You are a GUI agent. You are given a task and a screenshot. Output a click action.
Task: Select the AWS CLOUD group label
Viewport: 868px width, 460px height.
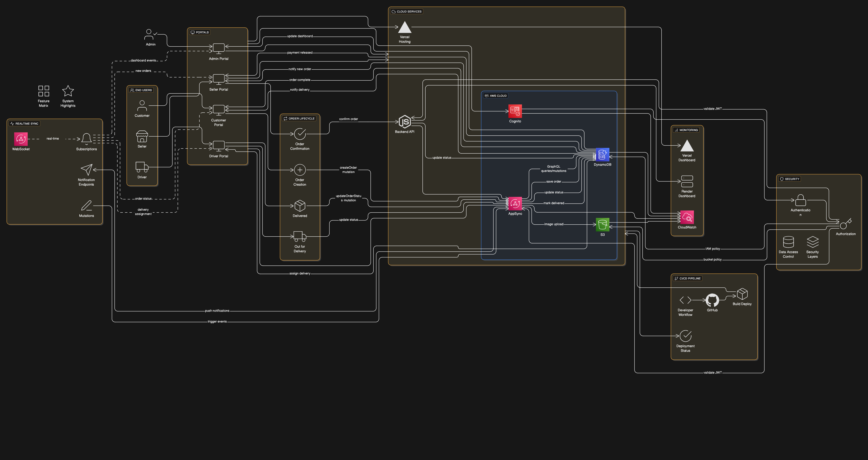tap(495, 96)
